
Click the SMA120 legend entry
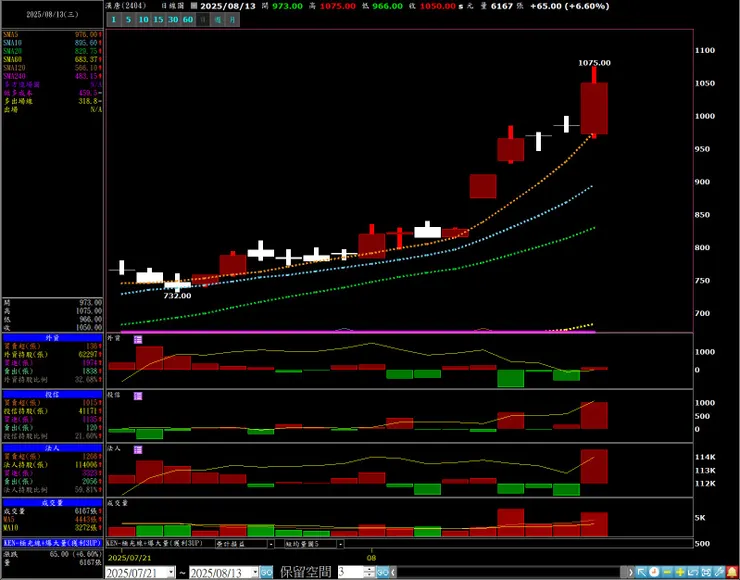point(52,67)
